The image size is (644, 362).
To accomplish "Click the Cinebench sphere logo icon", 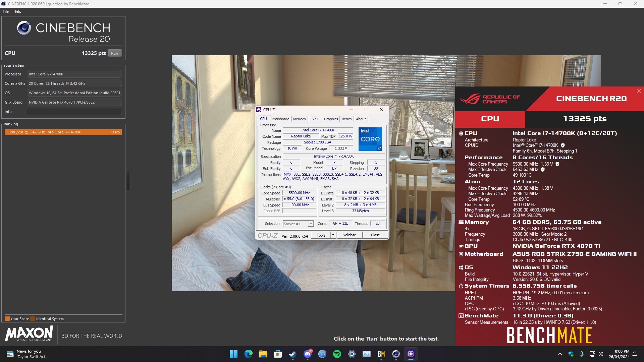I will [24, 28].
